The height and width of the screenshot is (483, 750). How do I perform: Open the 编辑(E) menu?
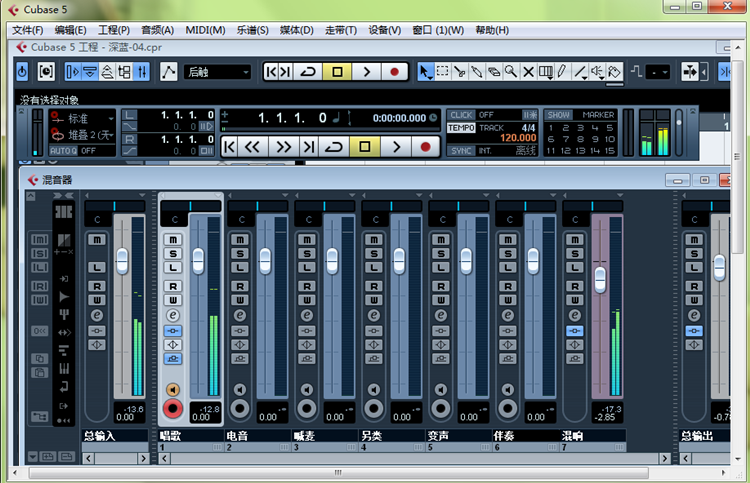click(70, 30)
